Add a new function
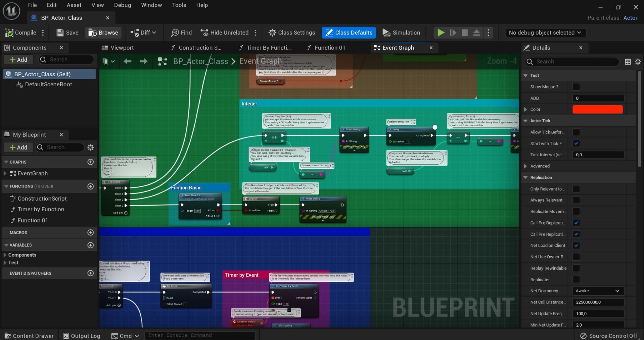Screen dimensions: 644x340 (x=90, y=186)
